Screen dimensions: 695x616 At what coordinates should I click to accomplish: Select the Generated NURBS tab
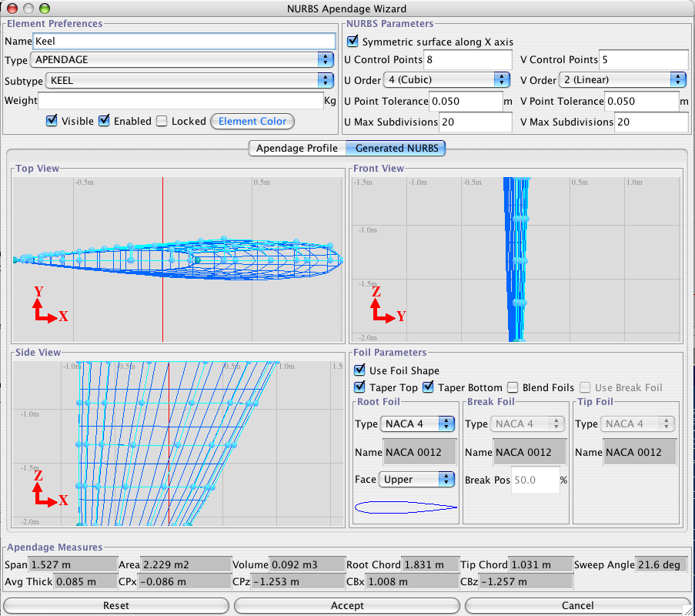point(396,148)
